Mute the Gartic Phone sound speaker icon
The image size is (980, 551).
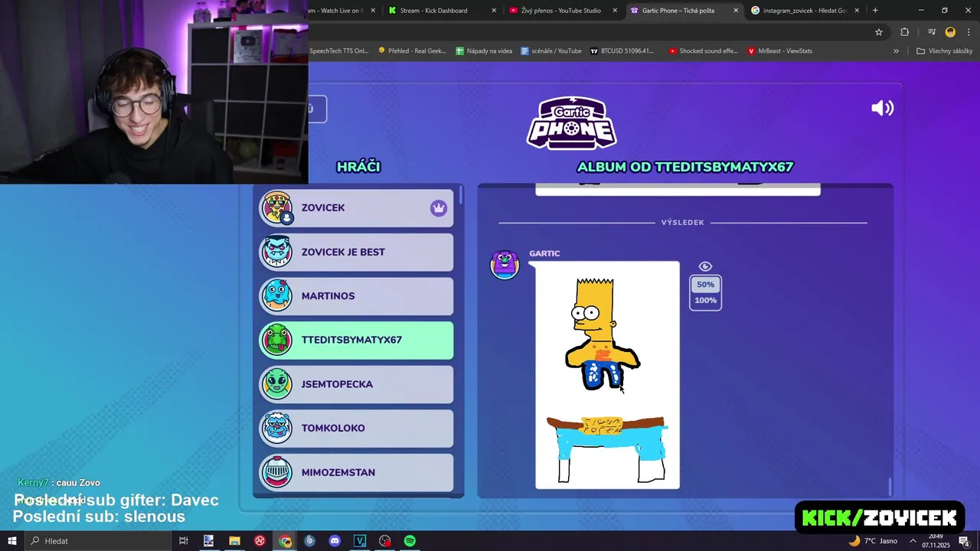click(x=882, y=108)
